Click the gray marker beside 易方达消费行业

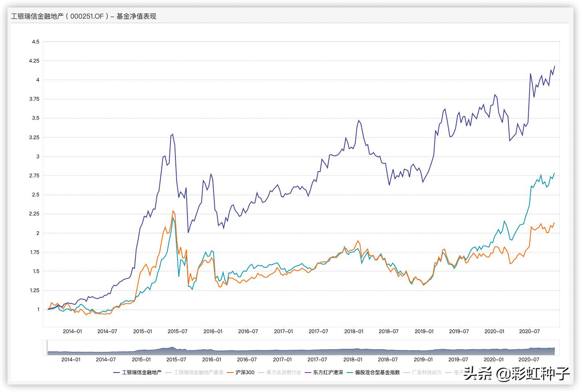(261, 372)
